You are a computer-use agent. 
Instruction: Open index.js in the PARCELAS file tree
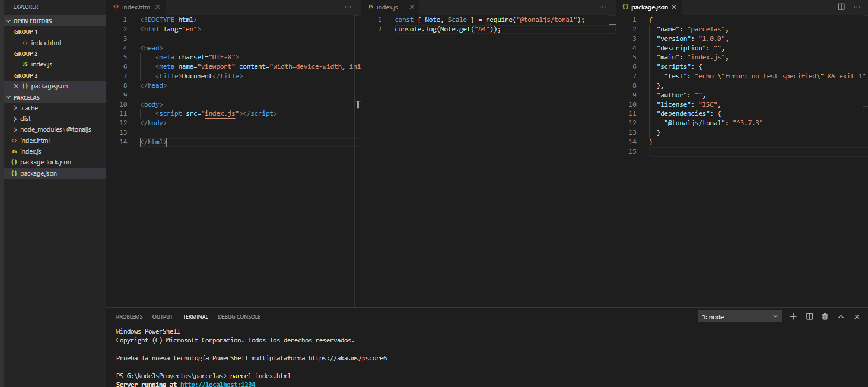tap(55, 151)
